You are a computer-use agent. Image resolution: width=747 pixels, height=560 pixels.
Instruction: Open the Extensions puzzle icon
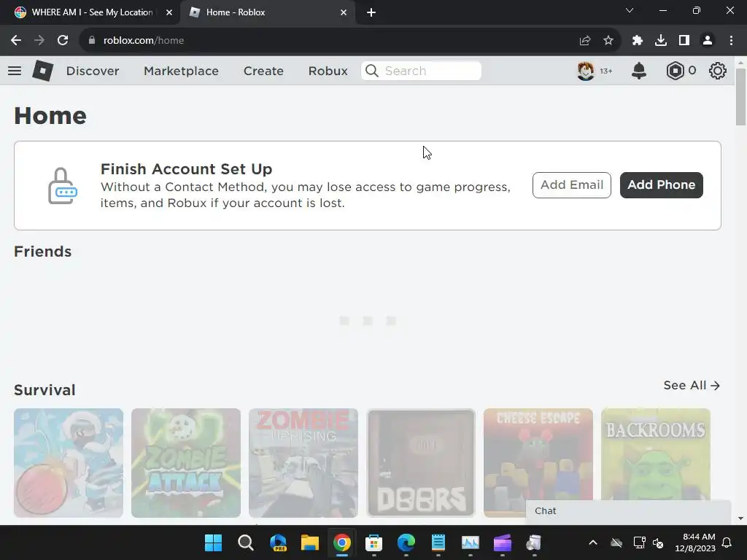638,41
